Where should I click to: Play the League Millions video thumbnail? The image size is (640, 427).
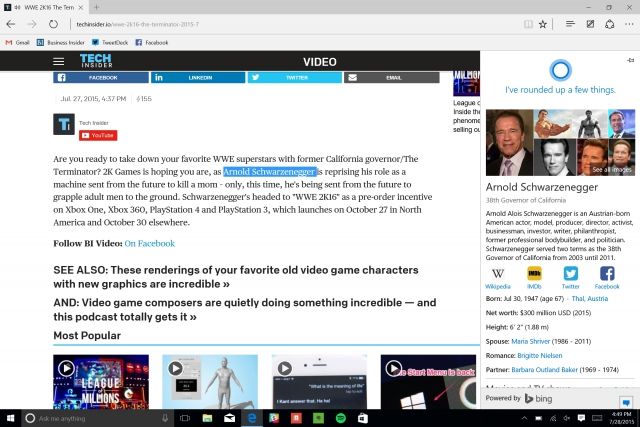tap(100, 380)
